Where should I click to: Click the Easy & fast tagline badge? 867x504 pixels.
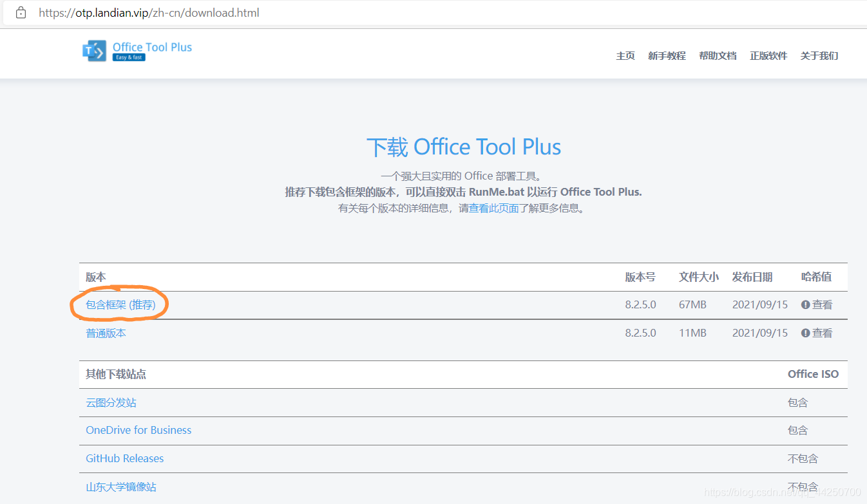(129, 57)
